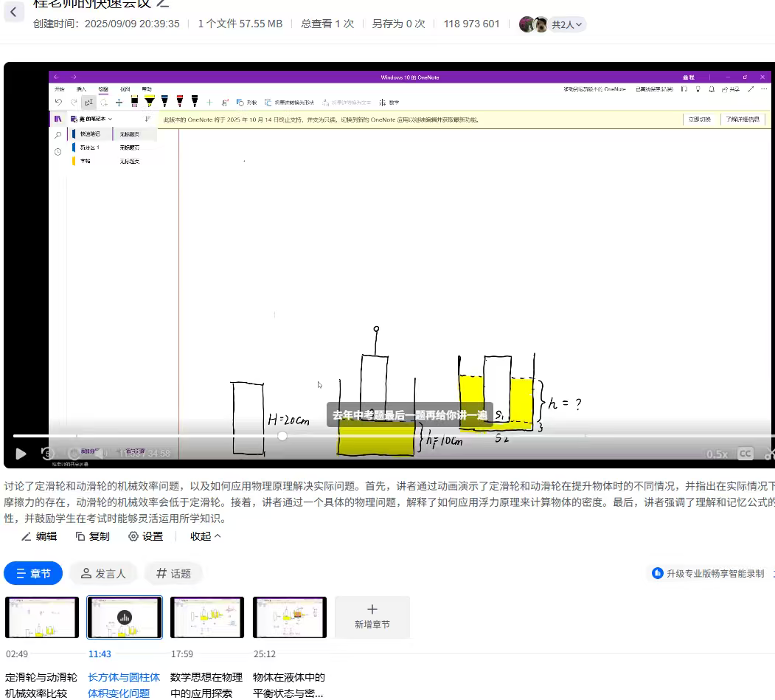Pick the blue pen
775x700 pixels.
pyautogui.click(x=164, y=101)
